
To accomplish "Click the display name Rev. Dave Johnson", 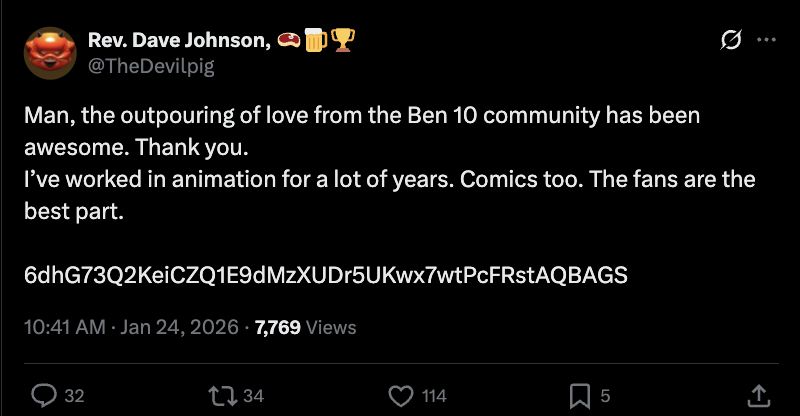I will click(180, 40).
